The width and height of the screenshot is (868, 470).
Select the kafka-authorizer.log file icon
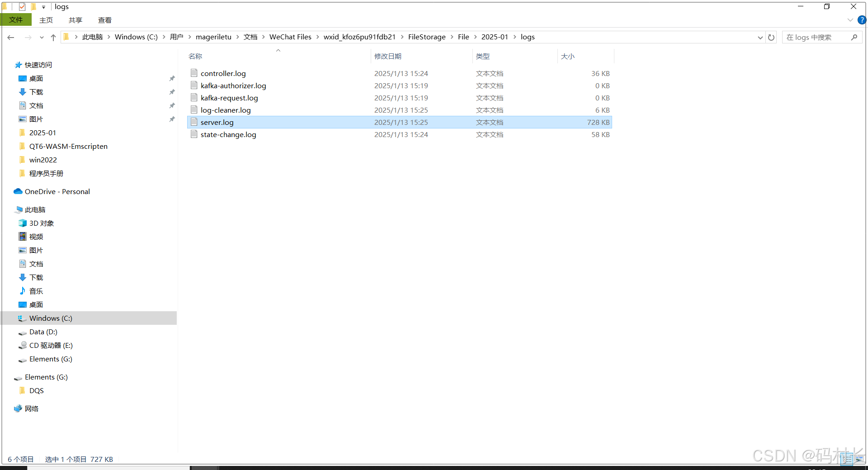pyautogui.click(x=194, y=85)
